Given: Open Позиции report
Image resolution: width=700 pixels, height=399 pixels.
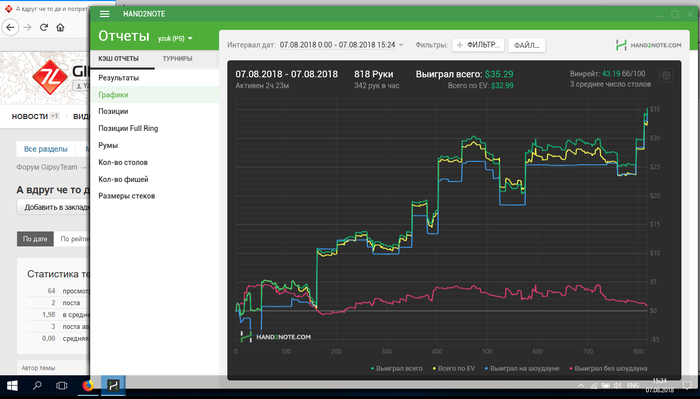Looking at the screenshot, I should coord(154,112).
